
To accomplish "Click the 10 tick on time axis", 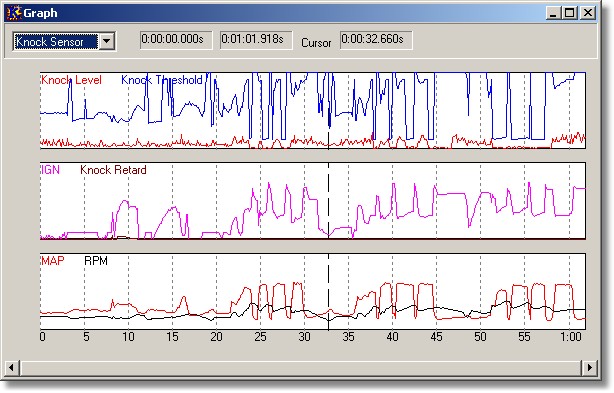I will pos(128,337).
